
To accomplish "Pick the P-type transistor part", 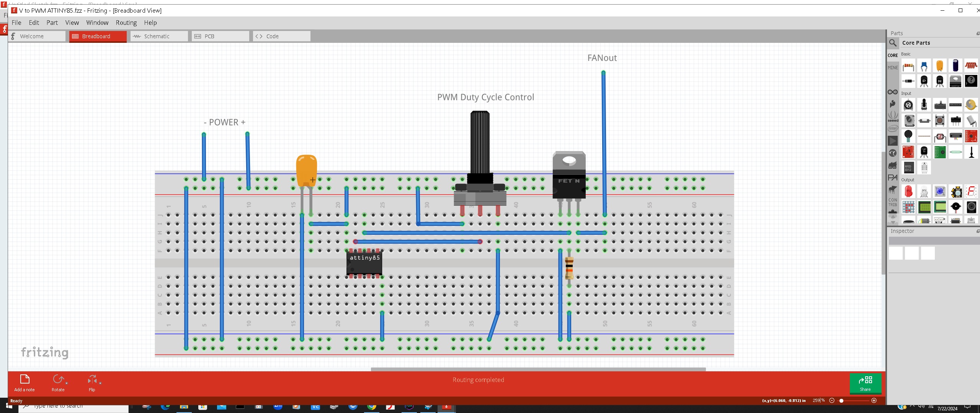I will click(x=924, y=81).
